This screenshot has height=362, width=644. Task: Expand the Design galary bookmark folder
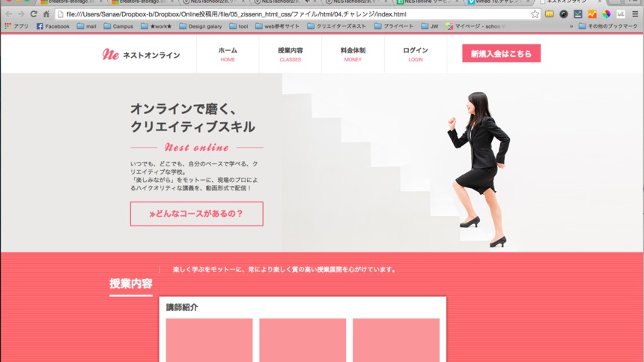click(x=201, y=26)
